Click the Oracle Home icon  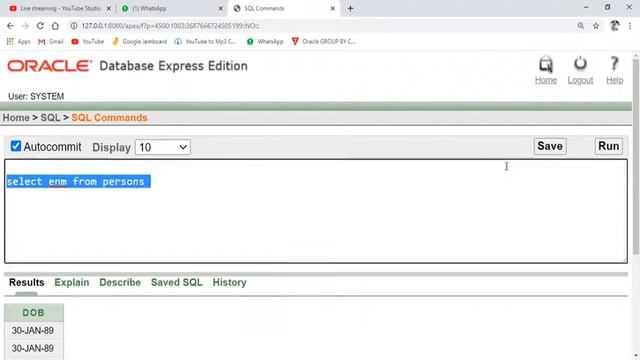pos(546,64)
